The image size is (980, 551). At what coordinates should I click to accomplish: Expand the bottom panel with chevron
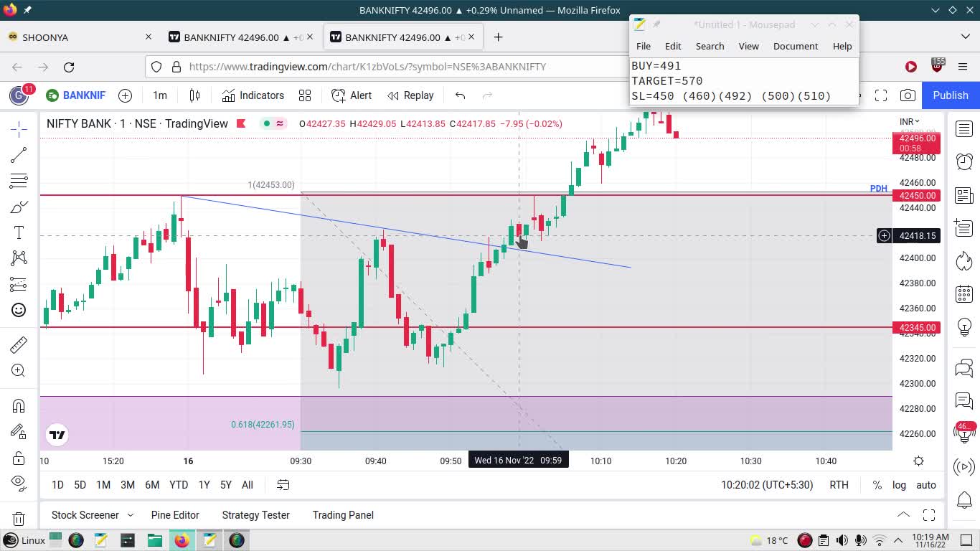[x=903, y=514]
